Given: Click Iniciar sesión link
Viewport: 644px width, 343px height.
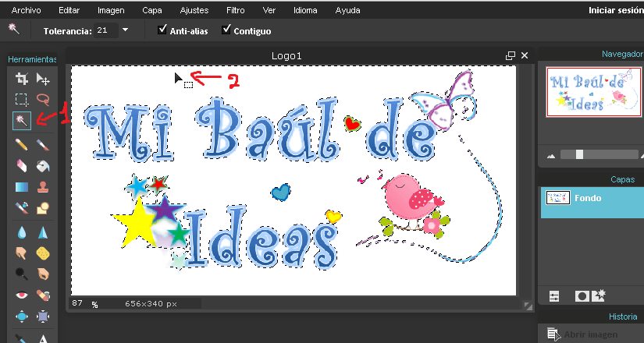Looking at the screenshot, I should click(615, 10).
